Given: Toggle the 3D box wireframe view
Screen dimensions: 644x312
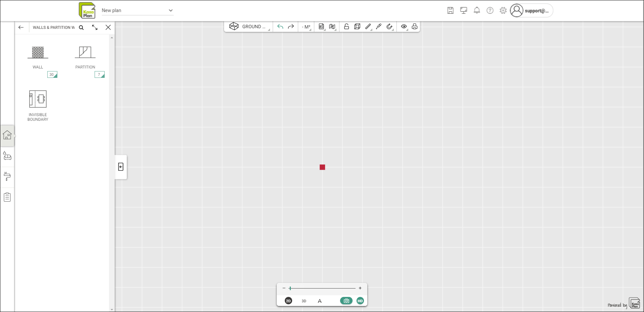Looking at the screenshot, I should click(357, 27).
